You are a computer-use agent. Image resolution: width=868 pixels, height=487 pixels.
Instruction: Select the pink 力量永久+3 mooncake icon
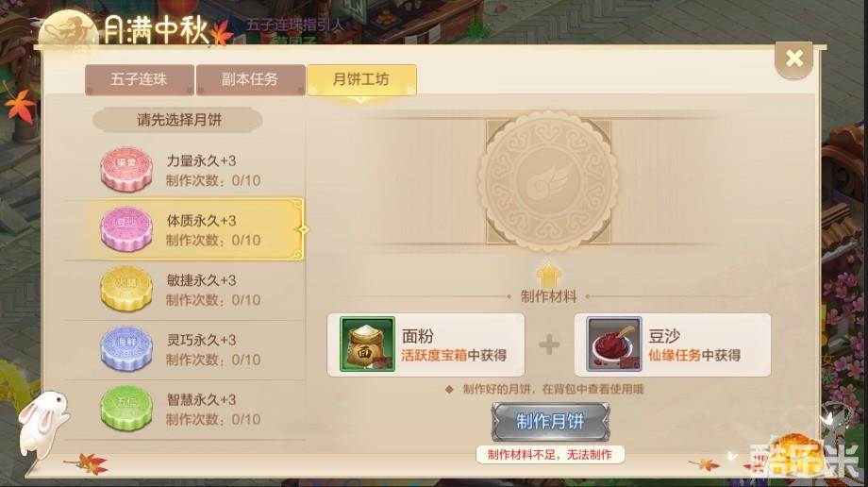point(126,169)
